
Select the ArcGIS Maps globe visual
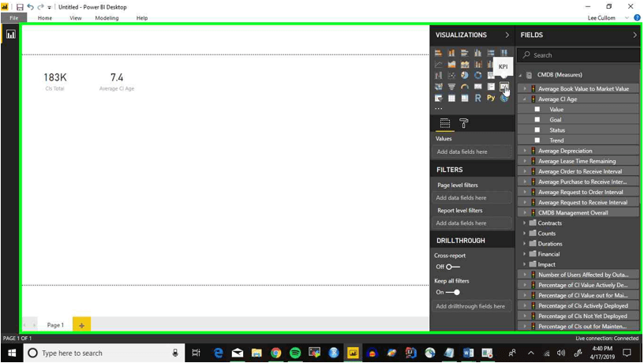[504, 98]
